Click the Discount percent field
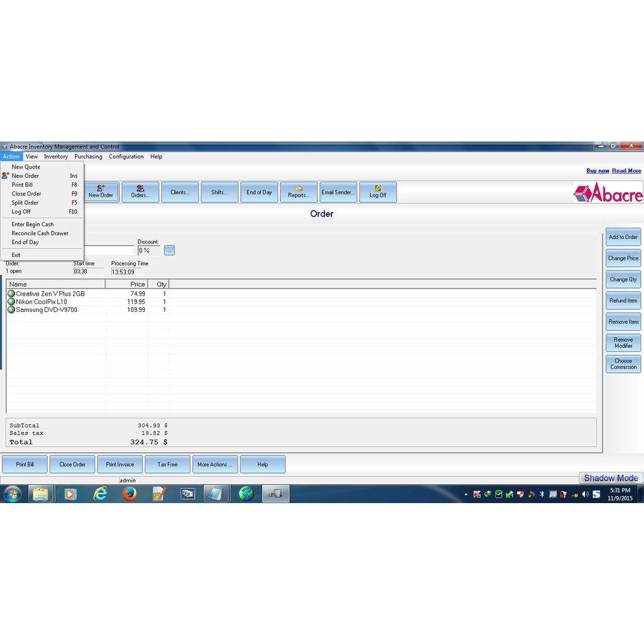The image size is (644, 644). tap(148, 250)
